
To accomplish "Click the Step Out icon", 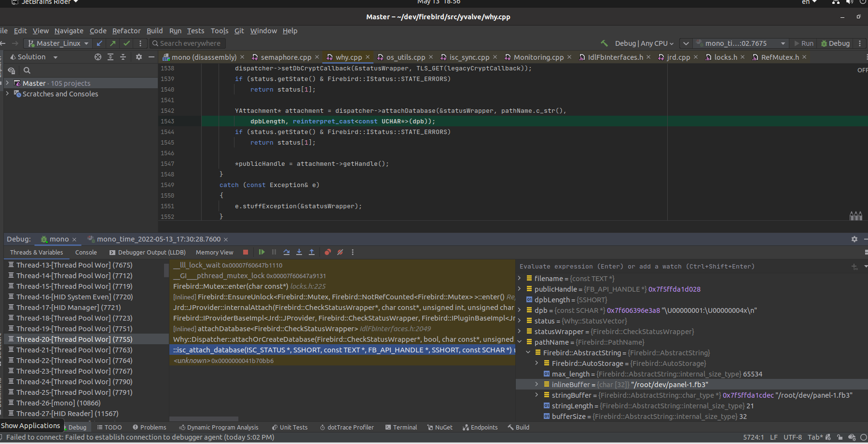I will 312,252.
